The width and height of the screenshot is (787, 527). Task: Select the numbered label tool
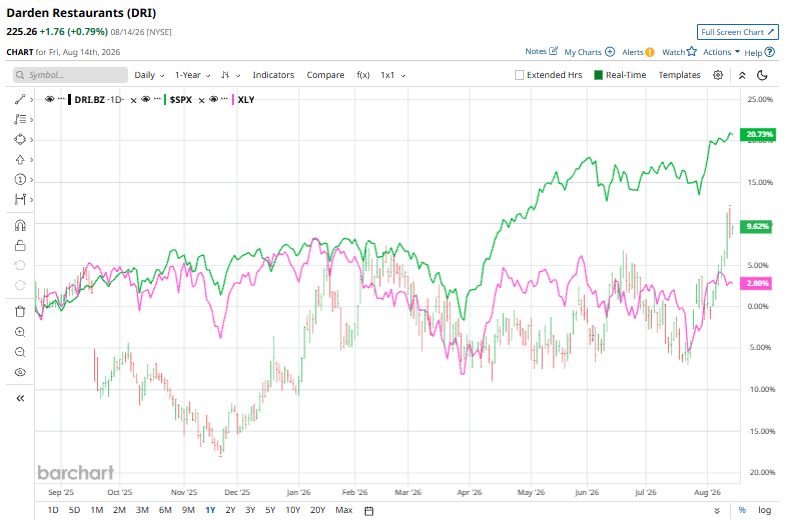20,180
